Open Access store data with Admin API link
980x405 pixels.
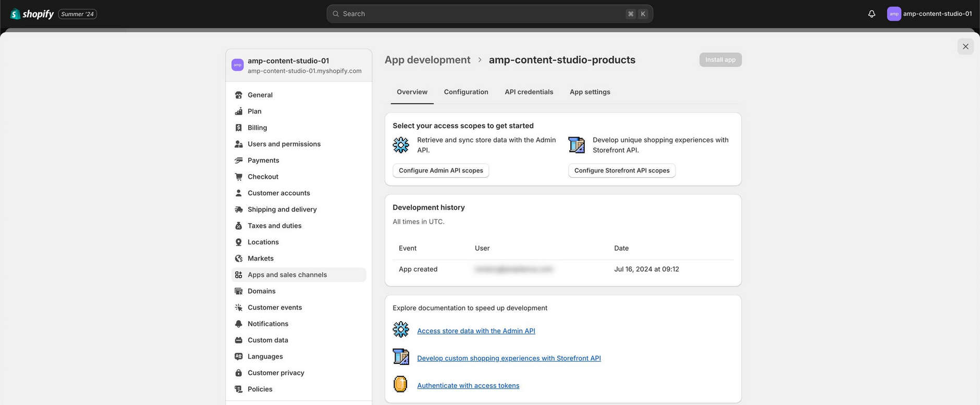point(476,331)
